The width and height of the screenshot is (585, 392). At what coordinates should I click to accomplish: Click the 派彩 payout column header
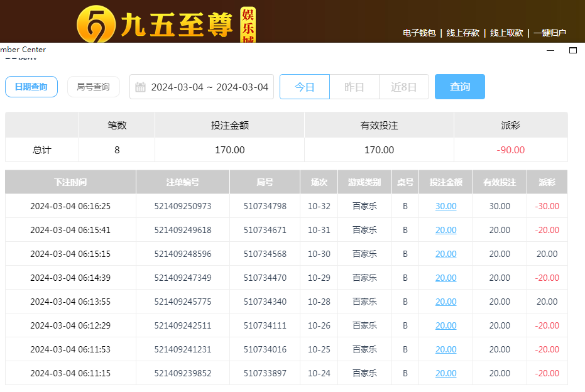tap(547, 182)
